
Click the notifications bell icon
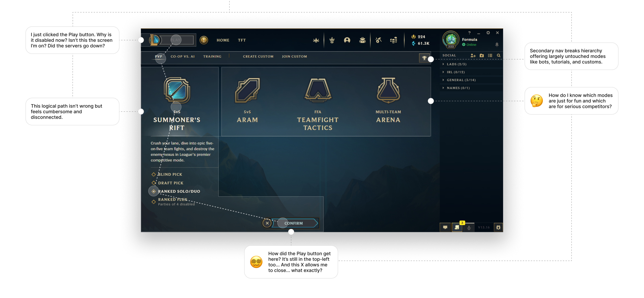(497, 44)
